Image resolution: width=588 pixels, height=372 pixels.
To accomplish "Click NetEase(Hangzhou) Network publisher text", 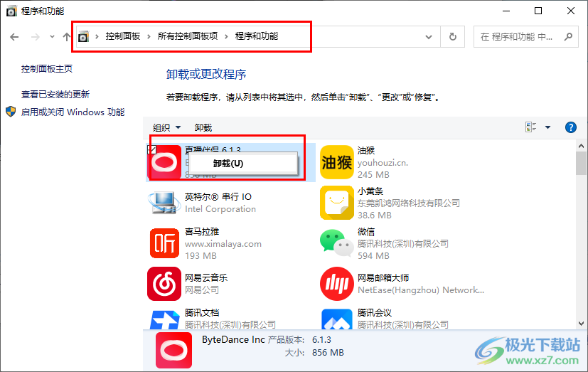I will (x=421, y=290).
